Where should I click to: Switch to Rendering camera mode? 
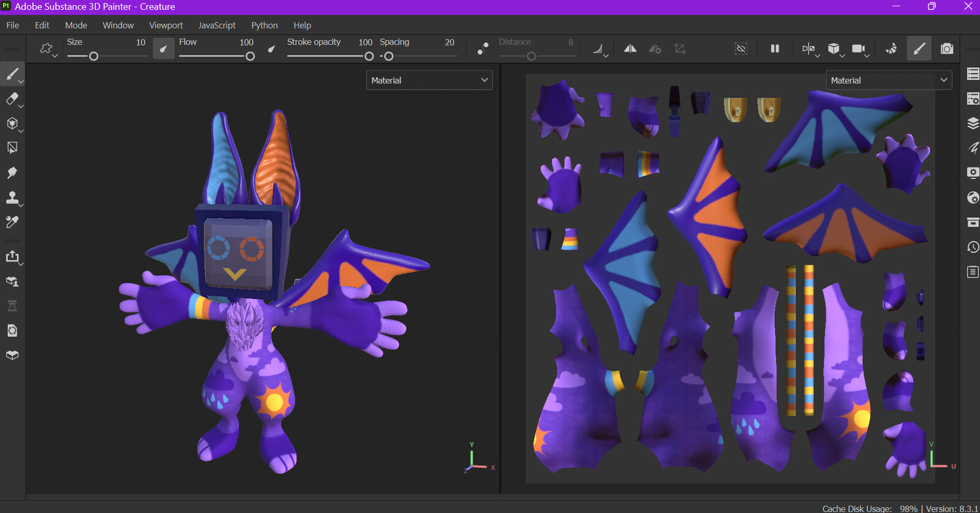pyautogui.click(x=947, y=49)
